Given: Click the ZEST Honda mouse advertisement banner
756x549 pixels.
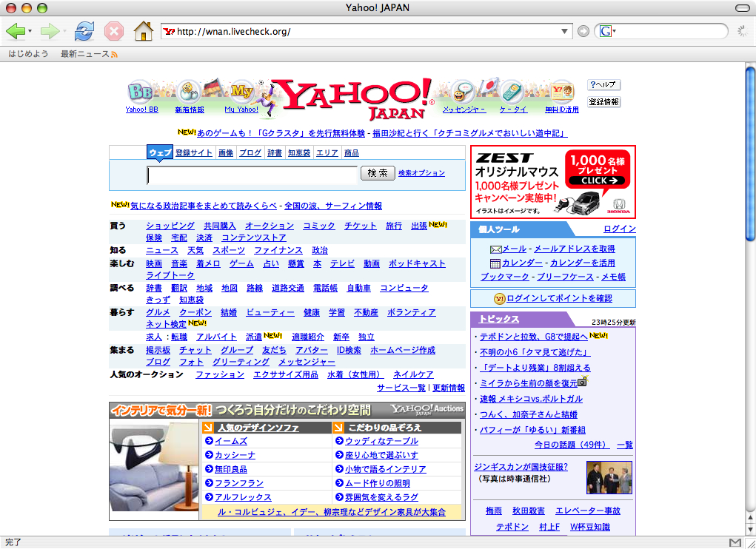Looking at the screenshot, I should [x=553, y=182].
